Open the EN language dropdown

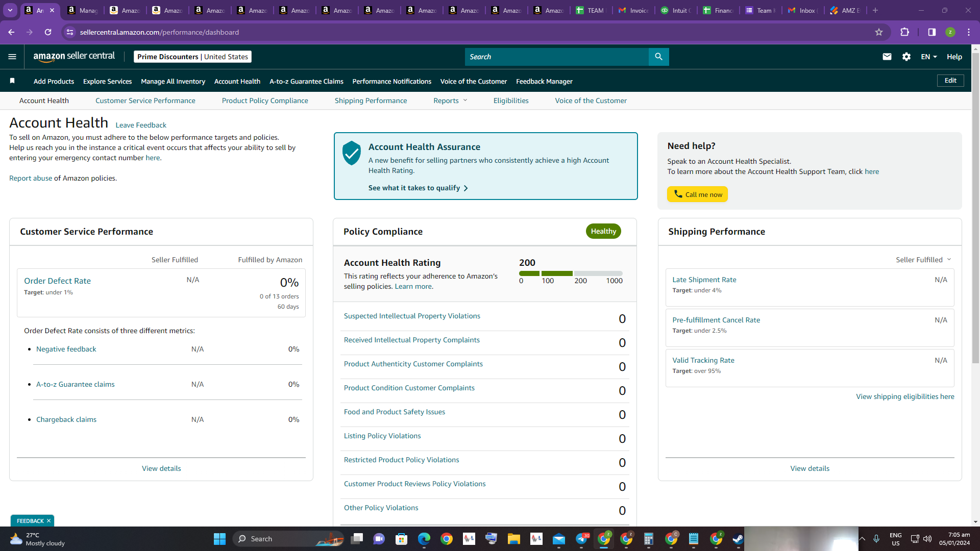[x=929, y=57]
